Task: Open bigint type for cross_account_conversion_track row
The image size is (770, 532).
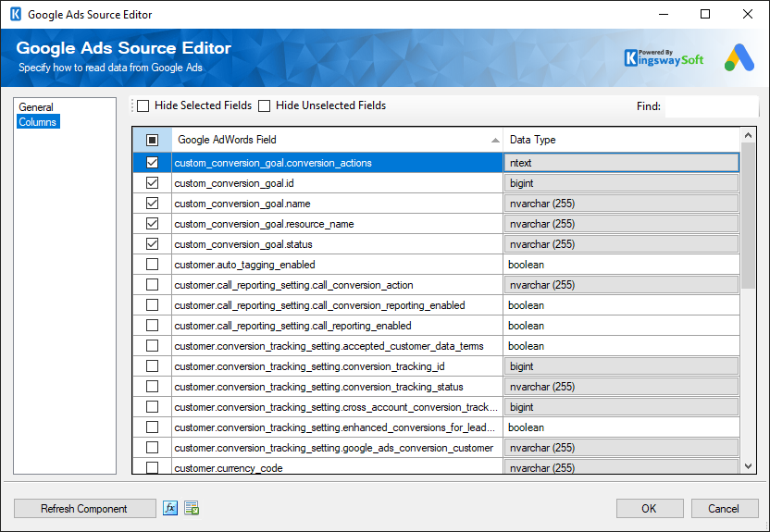Action: click(621, 407)
